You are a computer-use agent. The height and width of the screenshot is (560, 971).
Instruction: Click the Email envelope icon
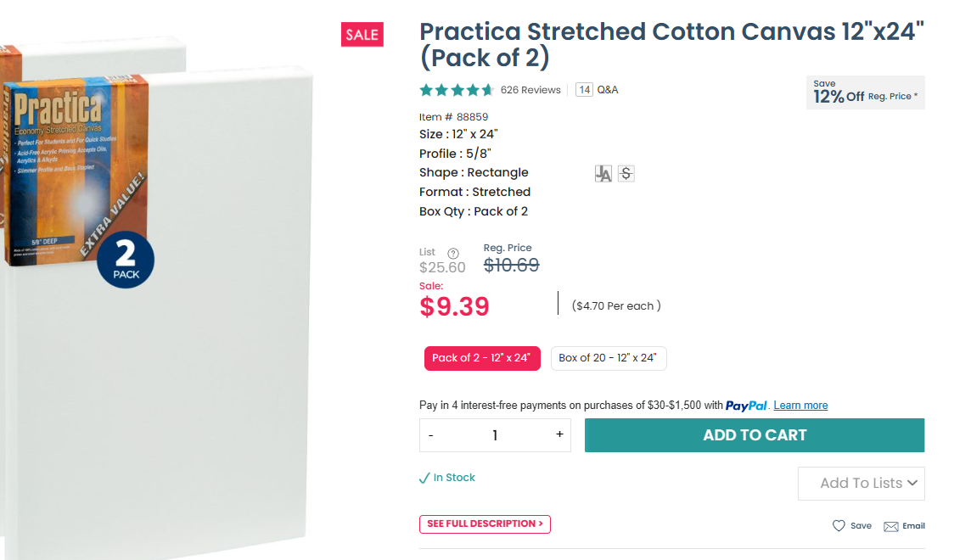coord(890,526)
